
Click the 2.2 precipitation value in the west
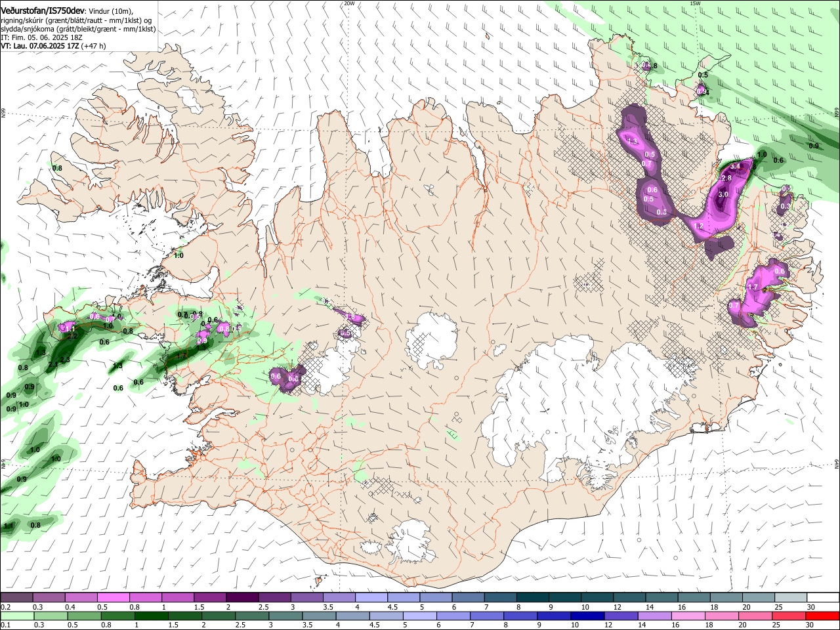click(x=73, y=336)
